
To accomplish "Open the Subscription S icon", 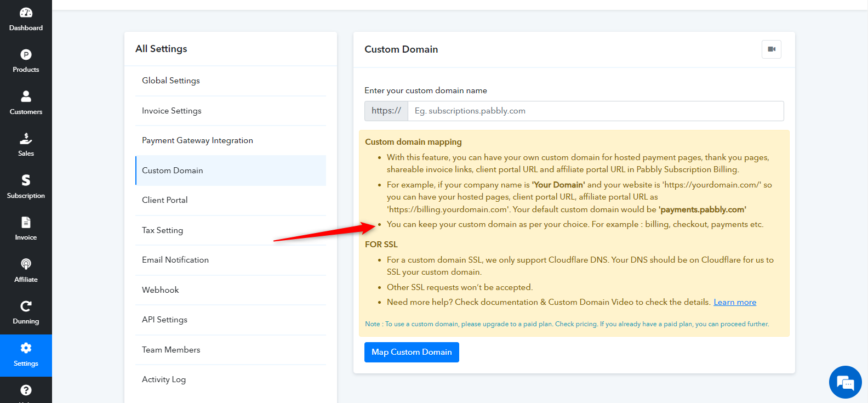I will point(26,180).
